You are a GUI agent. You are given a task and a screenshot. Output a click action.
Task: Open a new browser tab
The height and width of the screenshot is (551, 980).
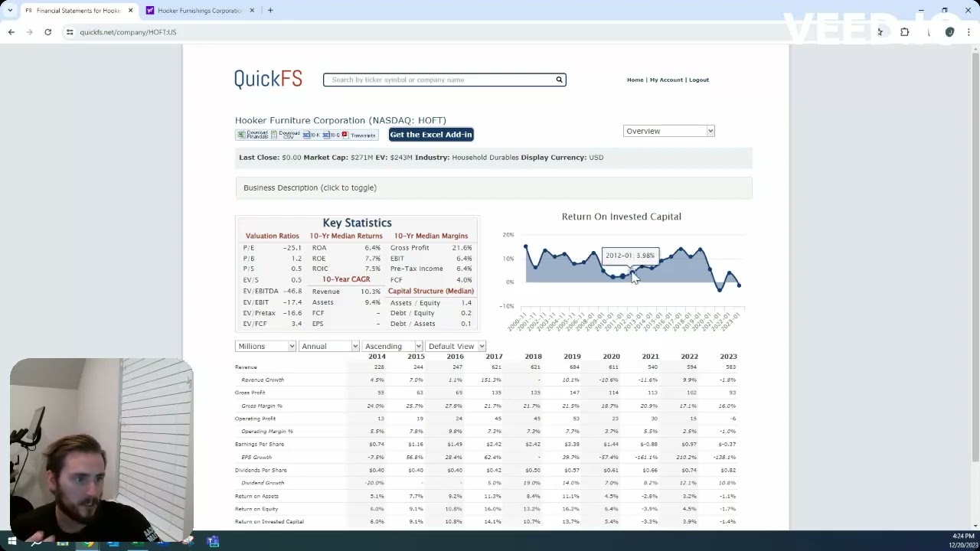270,11
